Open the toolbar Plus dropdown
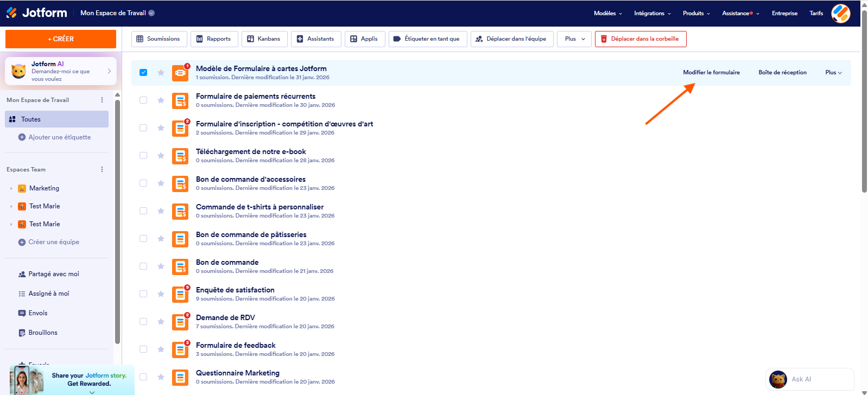Screen dimensions: 868x395 [574, 39]
